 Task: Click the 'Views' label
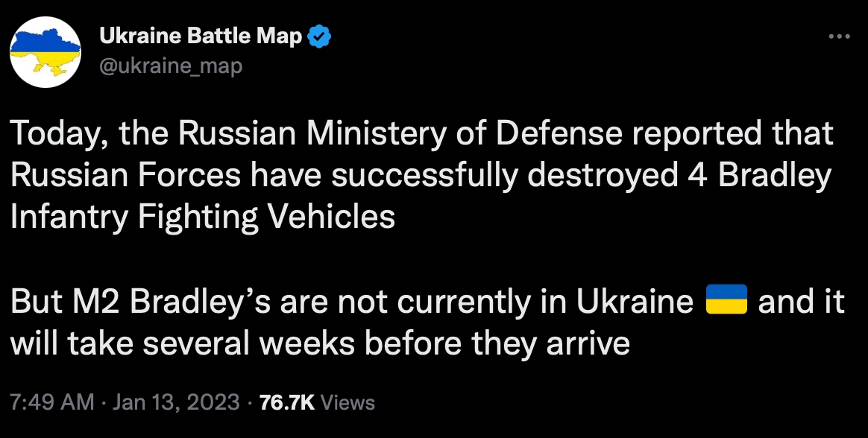347,402
